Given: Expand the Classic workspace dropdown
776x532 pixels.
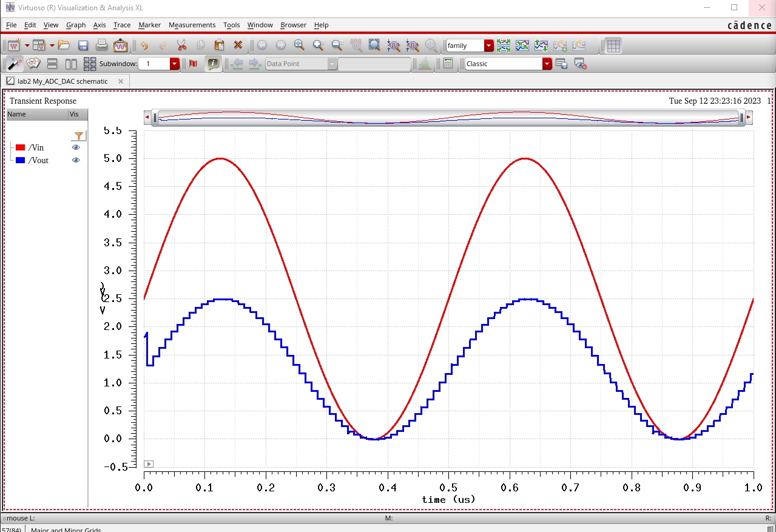Looking at the screenshot, I should click(547, 64).
